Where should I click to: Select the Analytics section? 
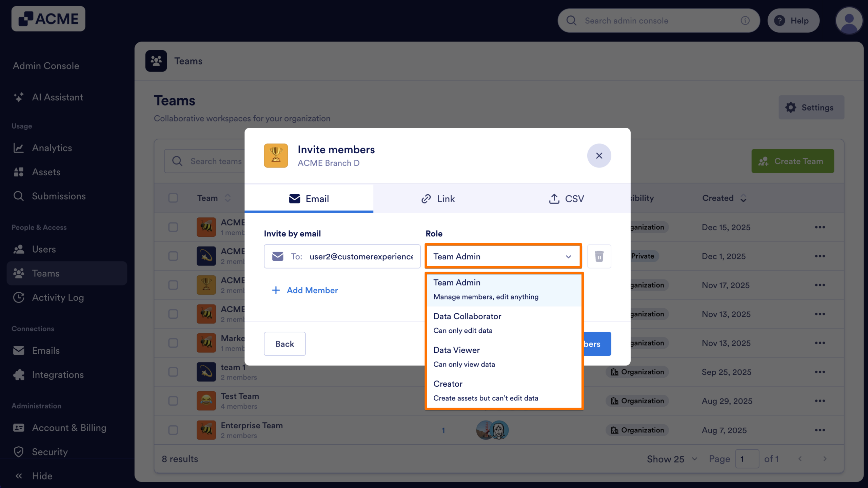(52, 148)
